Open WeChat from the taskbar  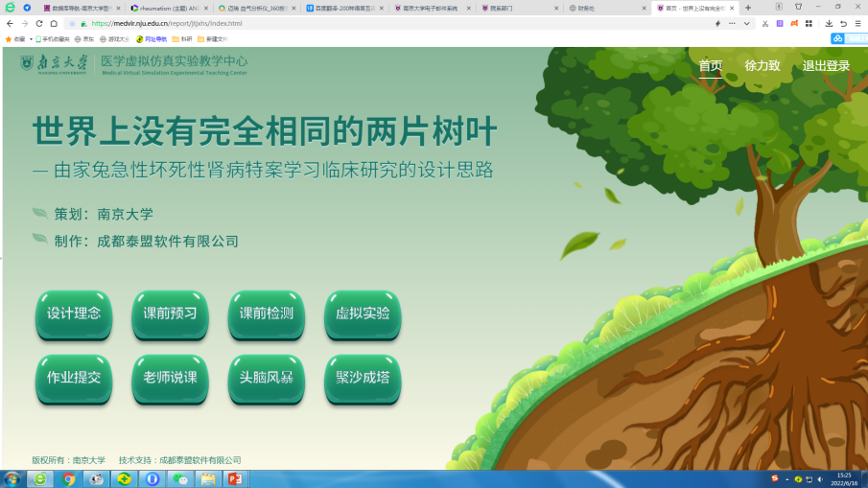[179, 478]
